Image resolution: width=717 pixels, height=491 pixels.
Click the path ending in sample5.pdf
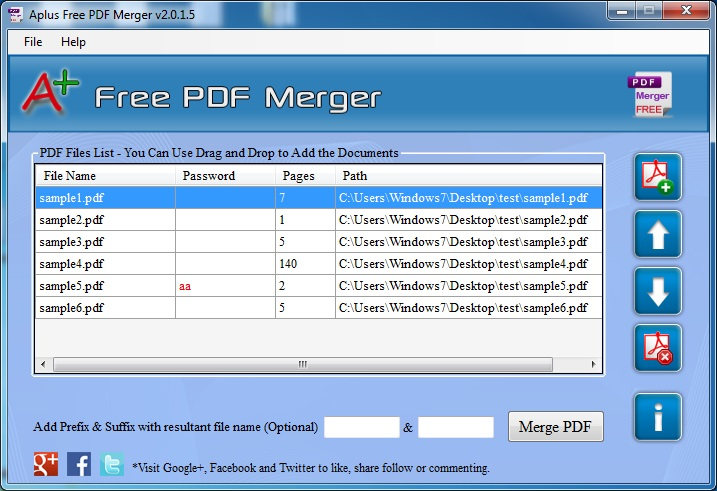[463, 286]
